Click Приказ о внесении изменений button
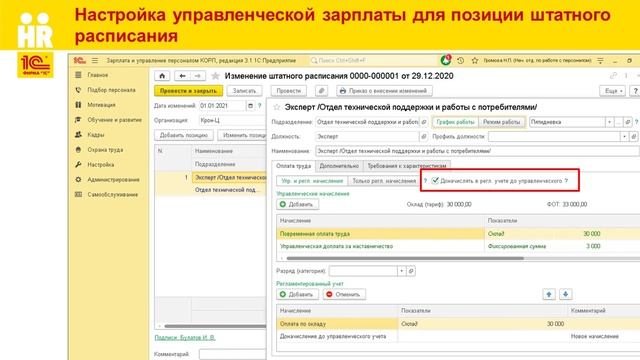The width and height of the screenshot is (640, 360). click(384, 91)
